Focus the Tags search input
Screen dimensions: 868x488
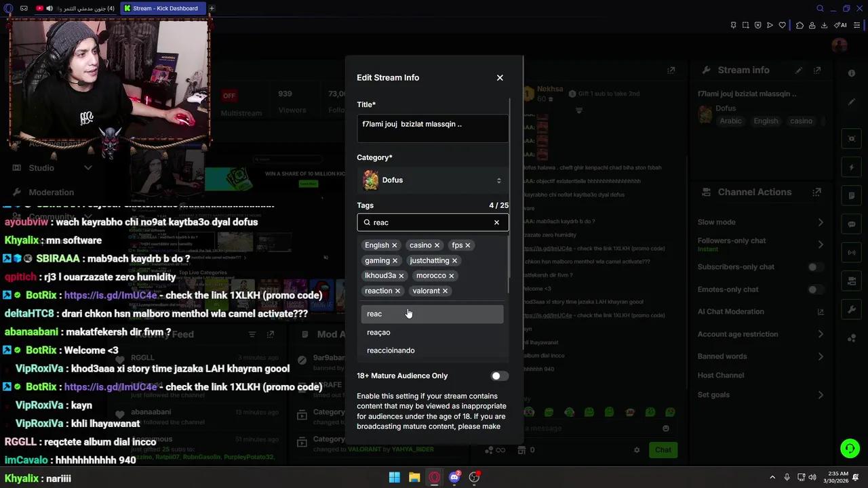(x=431, y=222)
